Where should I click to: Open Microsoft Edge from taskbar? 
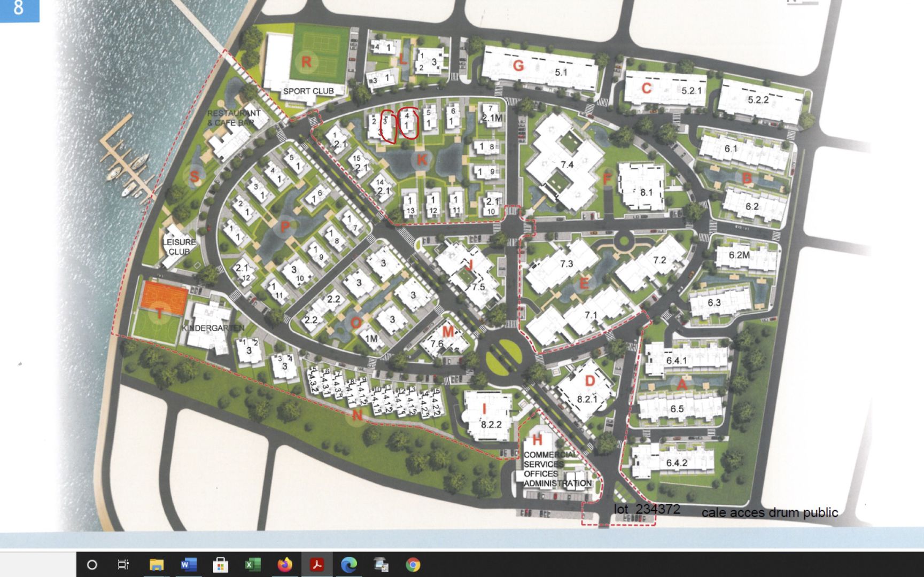click(x=349, y=565)
